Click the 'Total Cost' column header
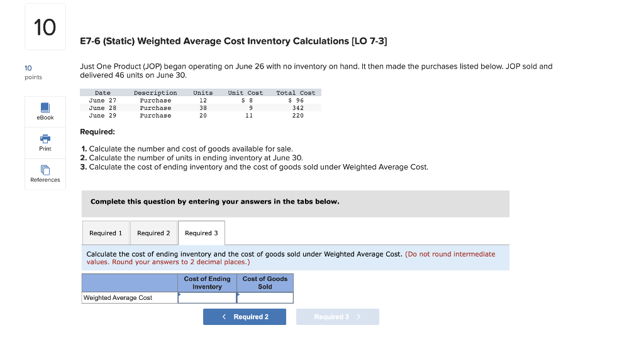 (x=296, y=93)
